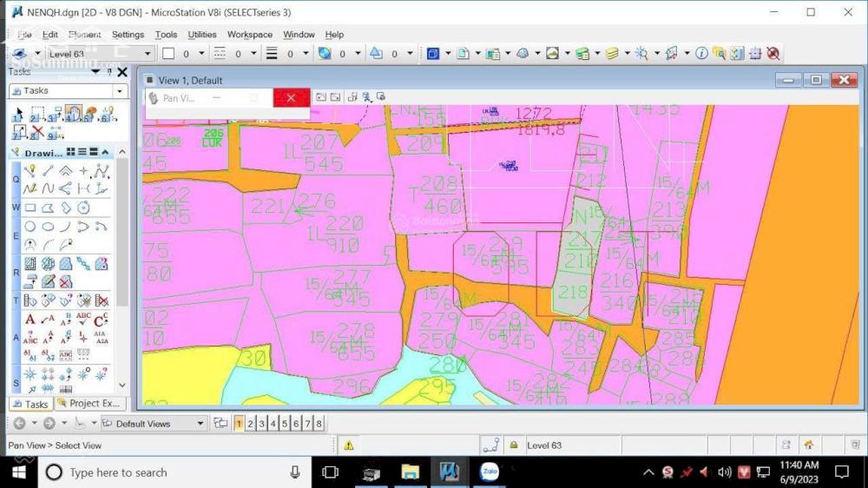Open the active color swatch picker
This screenshot has width=868, height=488.
click(x=169, y=54)
